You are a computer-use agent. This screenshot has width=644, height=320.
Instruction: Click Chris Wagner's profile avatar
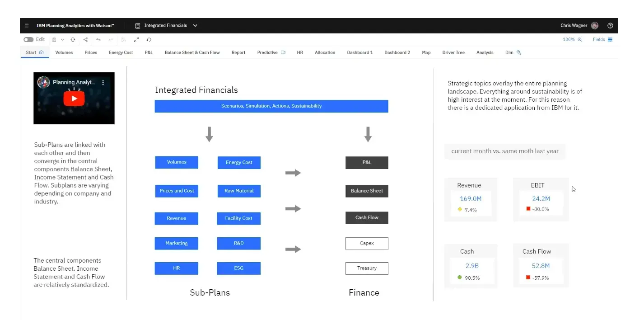coord(594,25)
